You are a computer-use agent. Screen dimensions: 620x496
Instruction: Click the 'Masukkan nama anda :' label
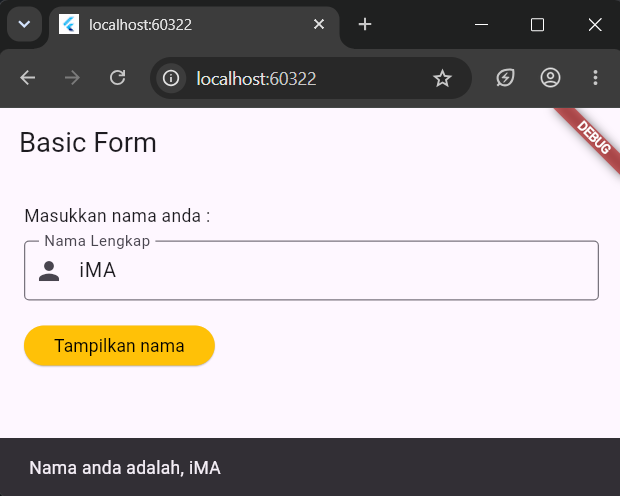(117, 216)
